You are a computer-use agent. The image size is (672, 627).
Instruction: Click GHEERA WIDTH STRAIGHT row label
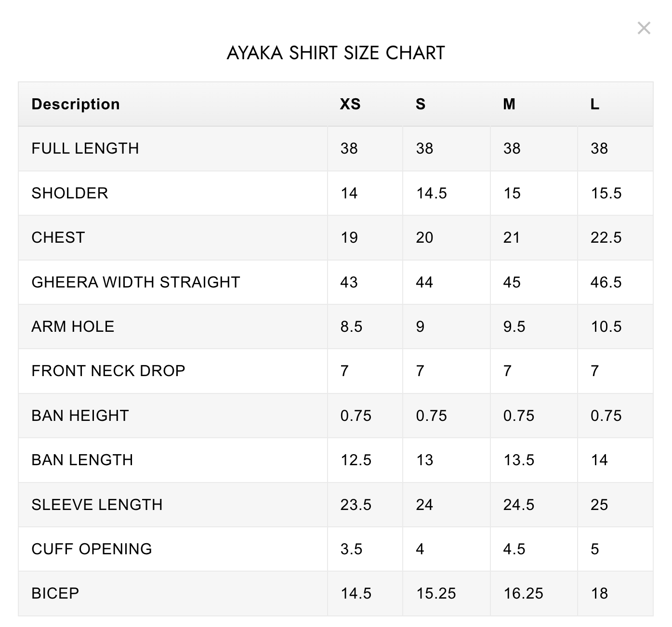(x=136, y=282)
